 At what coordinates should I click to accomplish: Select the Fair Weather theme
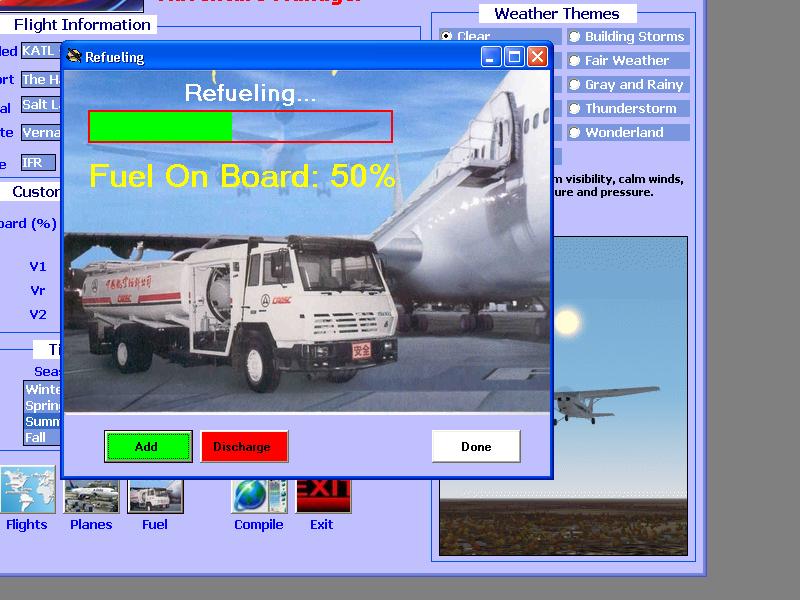pyautogui.click(x=628, y=60)
